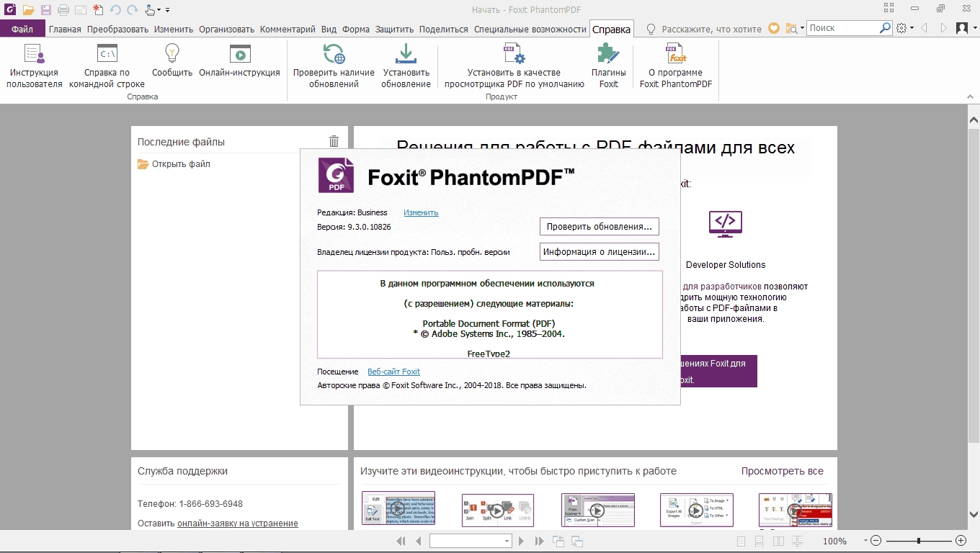Click the fullscreen ribbon toggle icon in title bar

tap(888, 9)
